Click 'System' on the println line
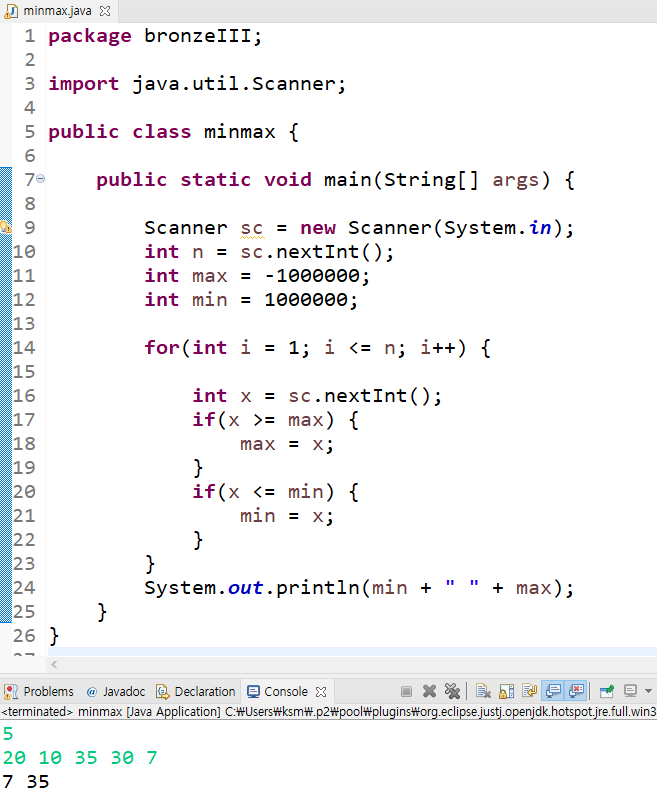This screenshot has height=797, width=657. (180, 588)
